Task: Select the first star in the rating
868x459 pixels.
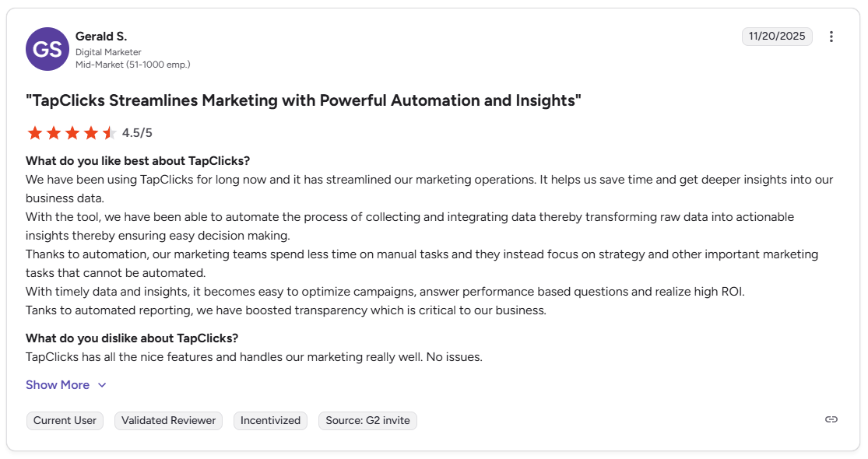Action: pyautogui.click(x=35, y=132)
